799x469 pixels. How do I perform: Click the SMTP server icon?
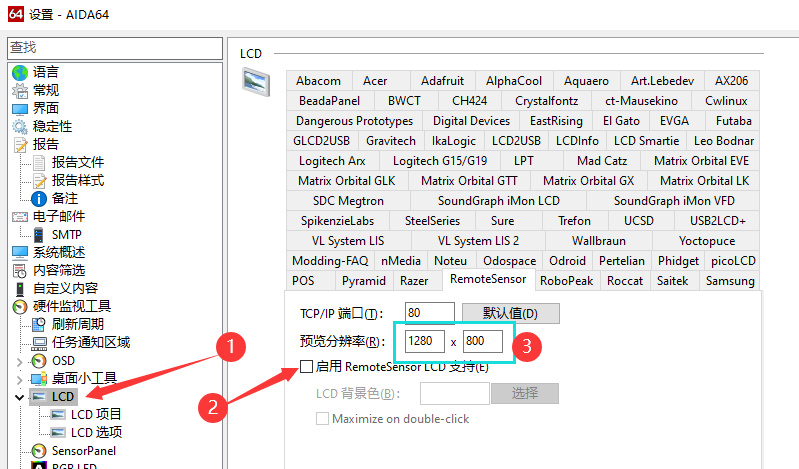pos(39,234)
